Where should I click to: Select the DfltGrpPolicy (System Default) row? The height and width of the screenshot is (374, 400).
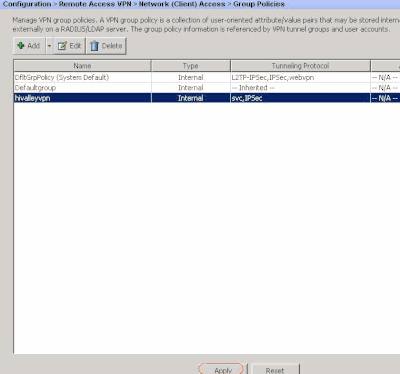[x=207, y=77]
